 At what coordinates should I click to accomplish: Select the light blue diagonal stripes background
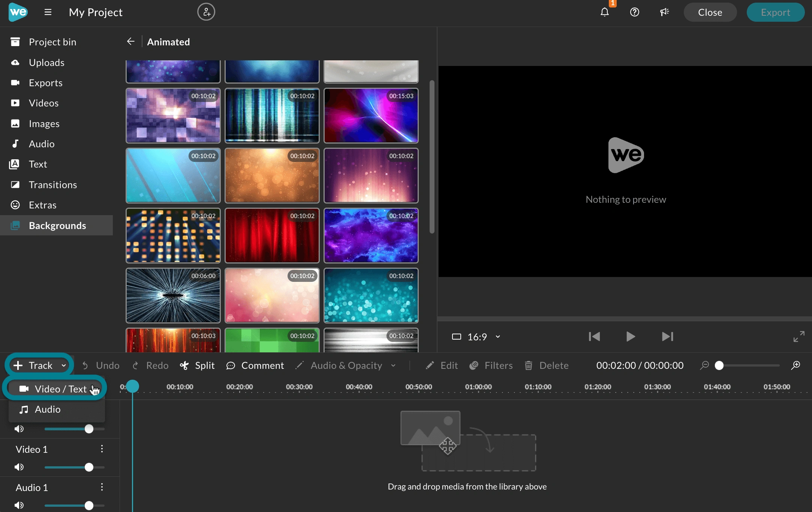(x=173, y=175)
